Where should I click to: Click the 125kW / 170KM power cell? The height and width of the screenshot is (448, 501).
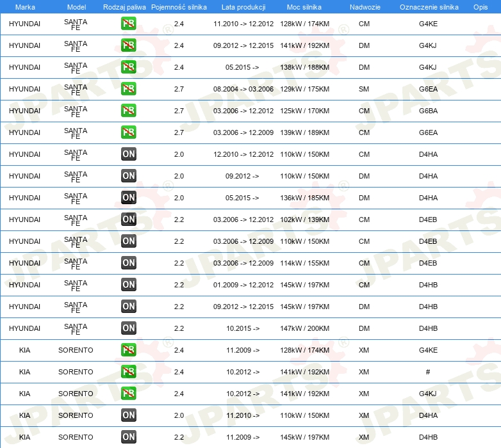tap(304, 111)
